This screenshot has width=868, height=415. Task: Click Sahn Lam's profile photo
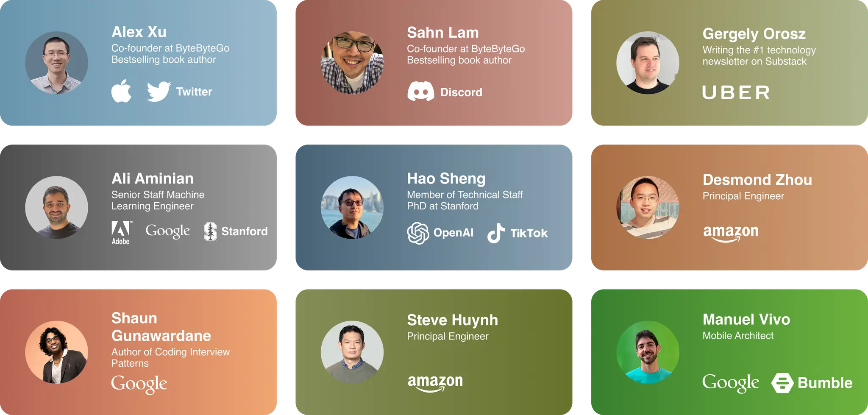click(352, 63)
